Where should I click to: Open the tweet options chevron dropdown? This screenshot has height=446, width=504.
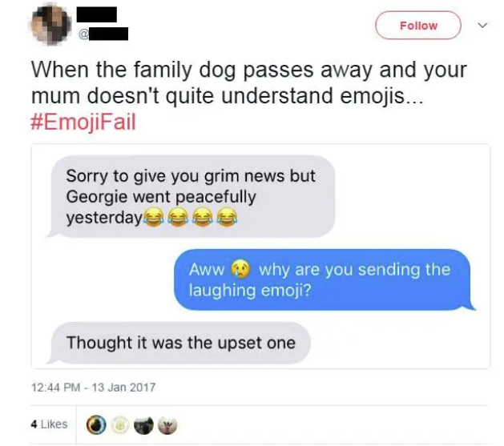click(482, 25)
